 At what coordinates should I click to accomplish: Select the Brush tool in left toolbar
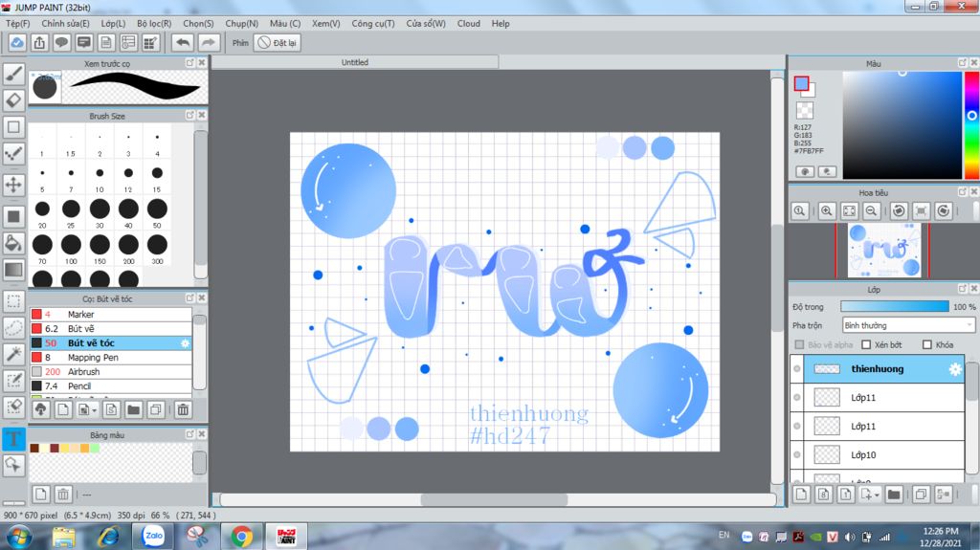(x=13, y=73)
